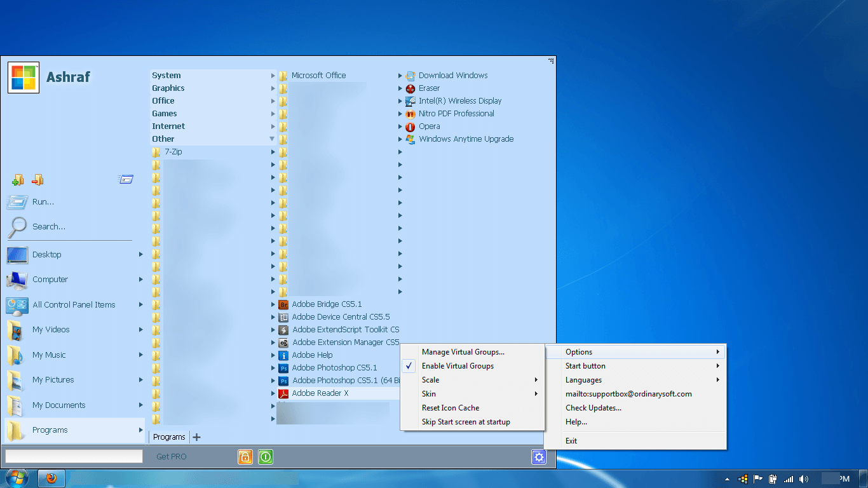Expand the Graphics virtual group
868x488 pixels.
(213, 88)
